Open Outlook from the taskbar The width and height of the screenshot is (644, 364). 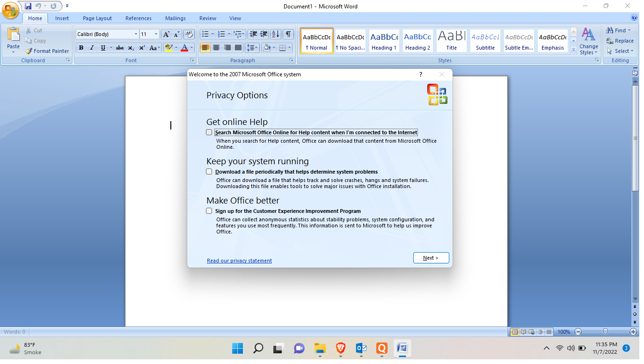361,348
